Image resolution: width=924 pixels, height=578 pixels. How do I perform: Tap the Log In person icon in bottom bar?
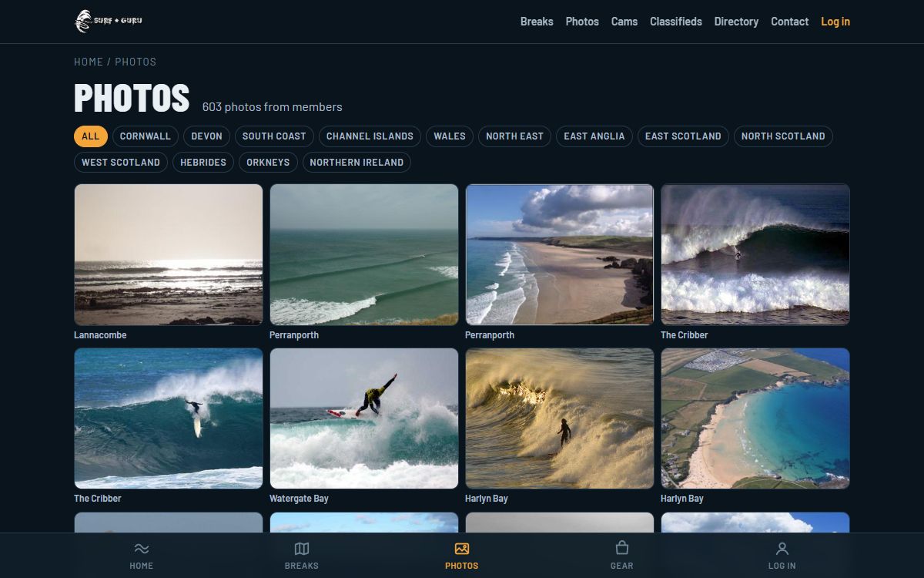(x=782, y=549)
